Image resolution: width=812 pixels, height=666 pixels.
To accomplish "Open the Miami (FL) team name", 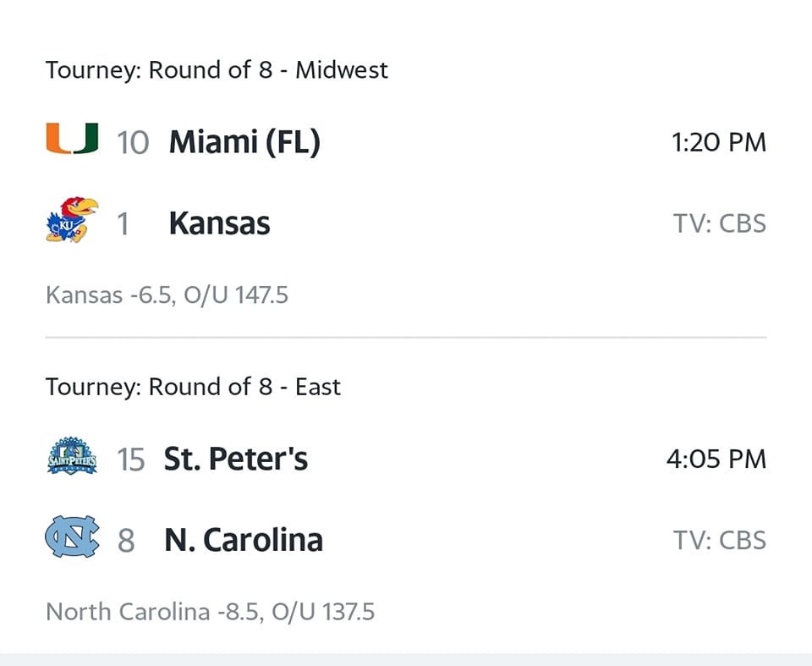I will [x=244, y=142].
